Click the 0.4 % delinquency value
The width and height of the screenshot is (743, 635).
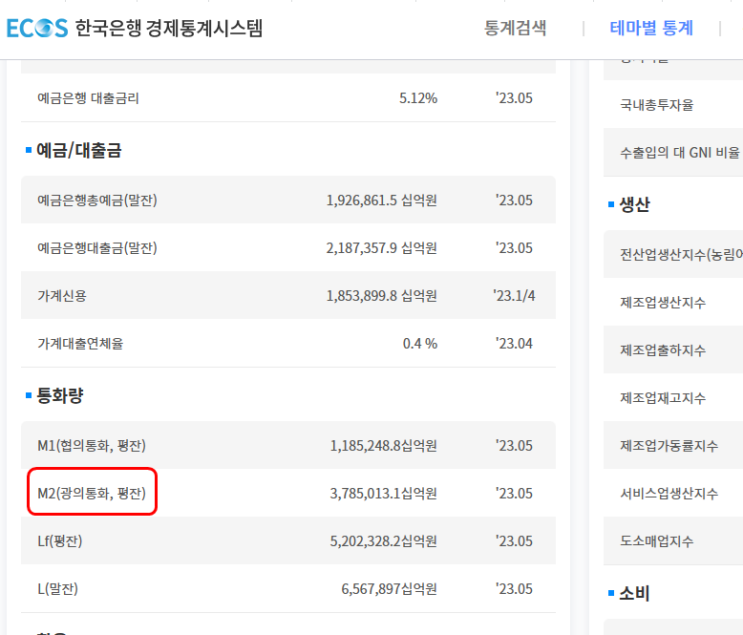click(x=420, y=344)
